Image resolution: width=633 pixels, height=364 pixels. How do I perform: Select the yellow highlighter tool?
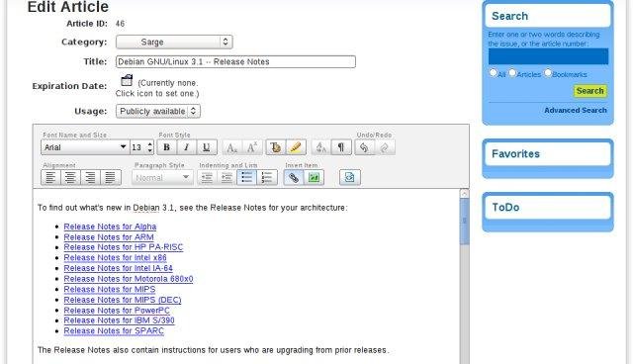coord(296,147)
